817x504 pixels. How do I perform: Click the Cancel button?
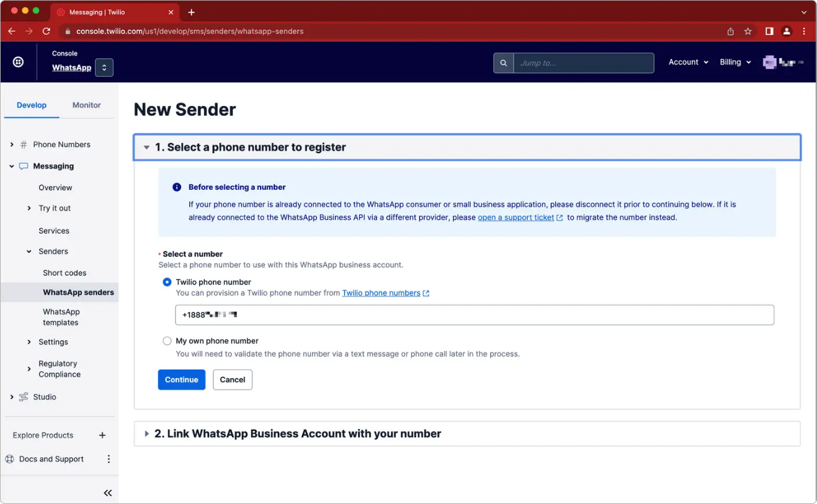click(233, 380)
